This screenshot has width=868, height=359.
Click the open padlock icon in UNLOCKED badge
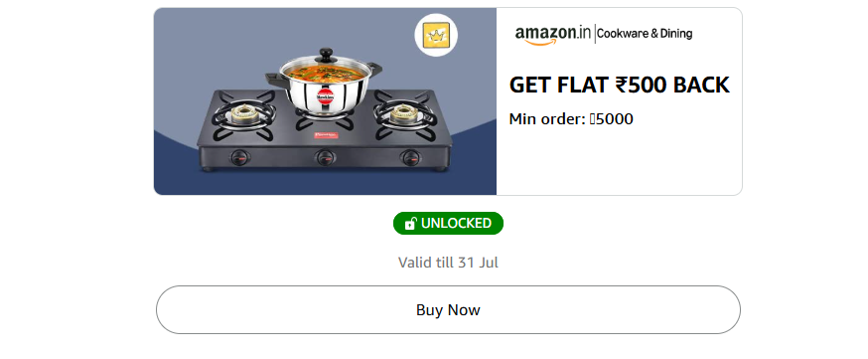click(x=410, y=224)
